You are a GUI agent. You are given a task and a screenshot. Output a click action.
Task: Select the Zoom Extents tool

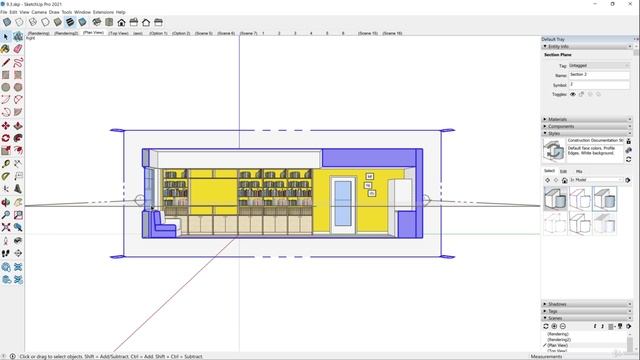click(6, 227)
